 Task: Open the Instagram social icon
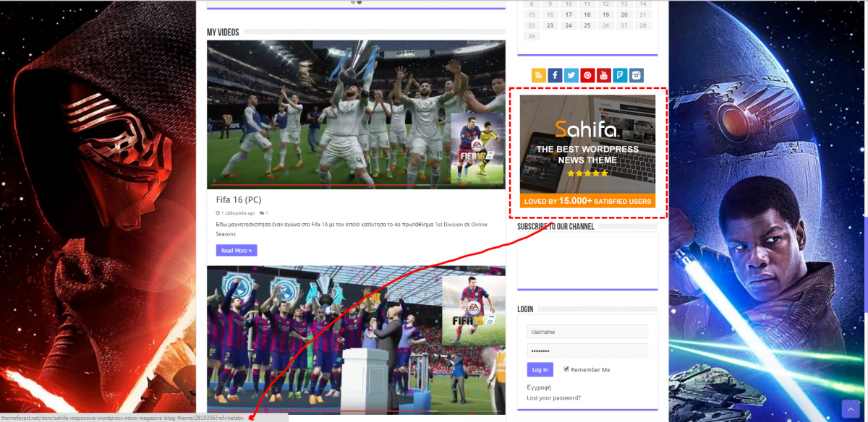tap(637, 75)
